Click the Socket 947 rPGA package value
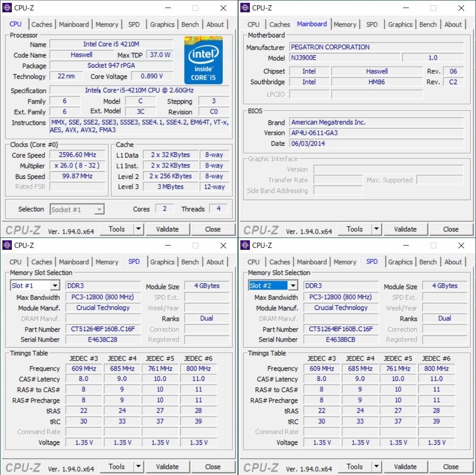The height and width of the screenshot is (475, 476). [x=111, y=65]
